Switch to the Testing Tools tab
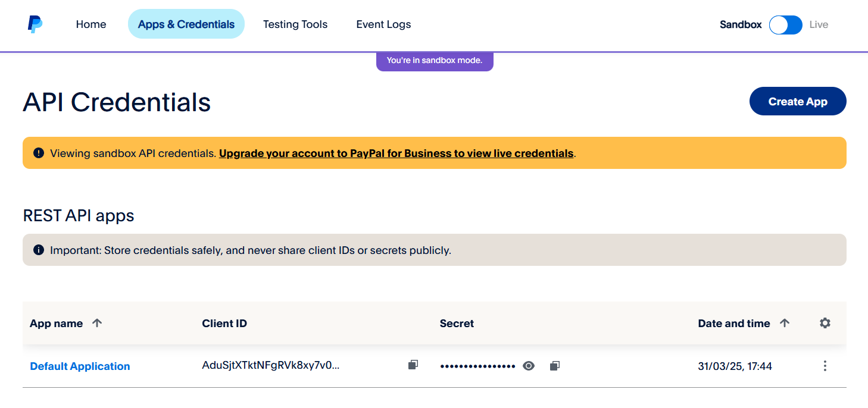 pyautogui.click(x=295, y=24)
